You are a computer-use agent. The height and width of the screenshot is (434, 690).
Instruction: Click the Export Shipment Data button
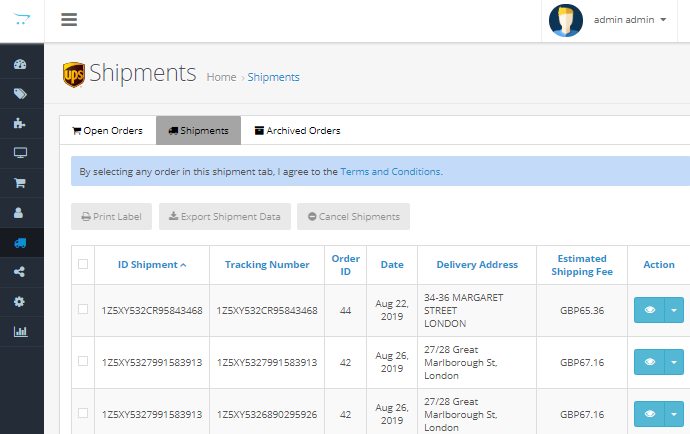[225, 217]
